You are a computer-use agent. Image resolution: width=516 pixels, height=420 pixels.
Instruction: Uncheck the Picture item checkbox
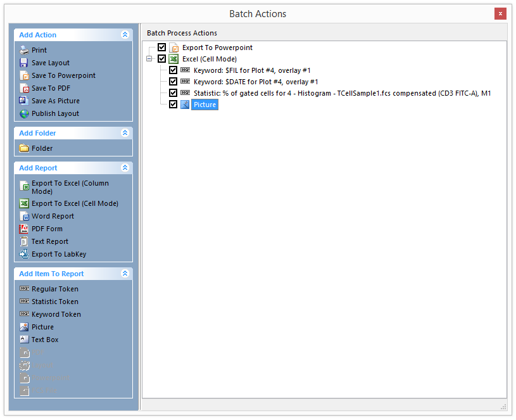coord(173,105)
